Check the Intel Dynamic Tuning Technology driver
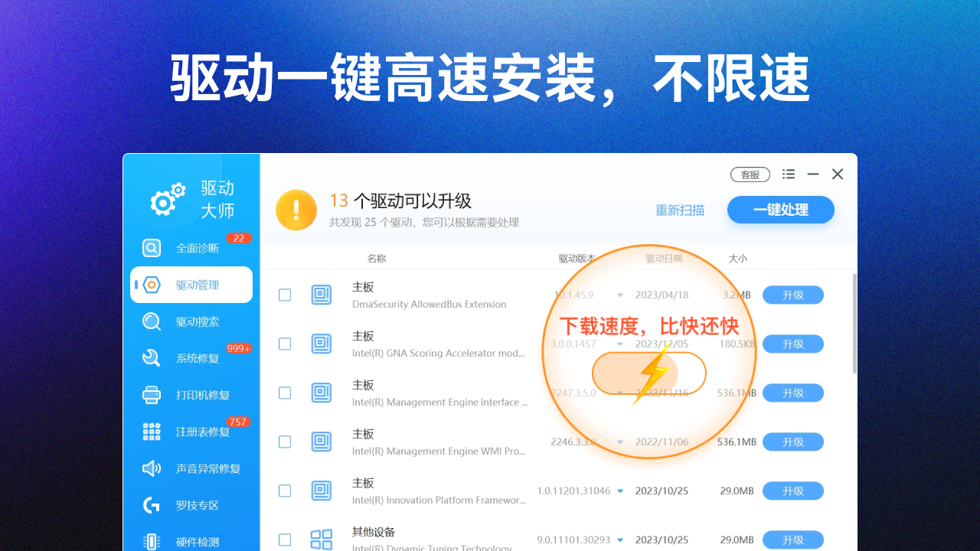 [285, 540]
